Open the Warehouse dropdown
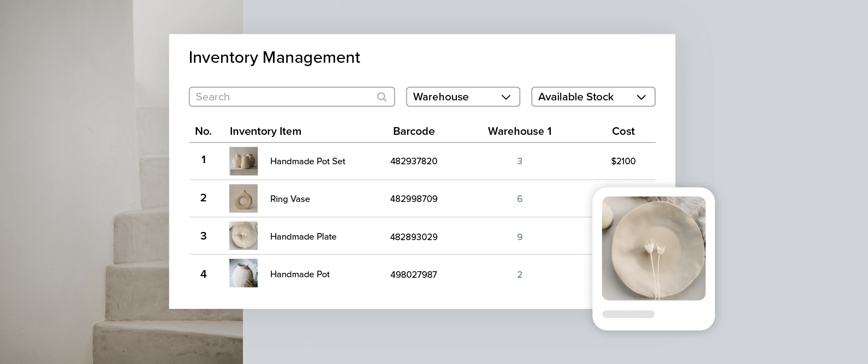 pyautogui.click(x=462, y=97)
